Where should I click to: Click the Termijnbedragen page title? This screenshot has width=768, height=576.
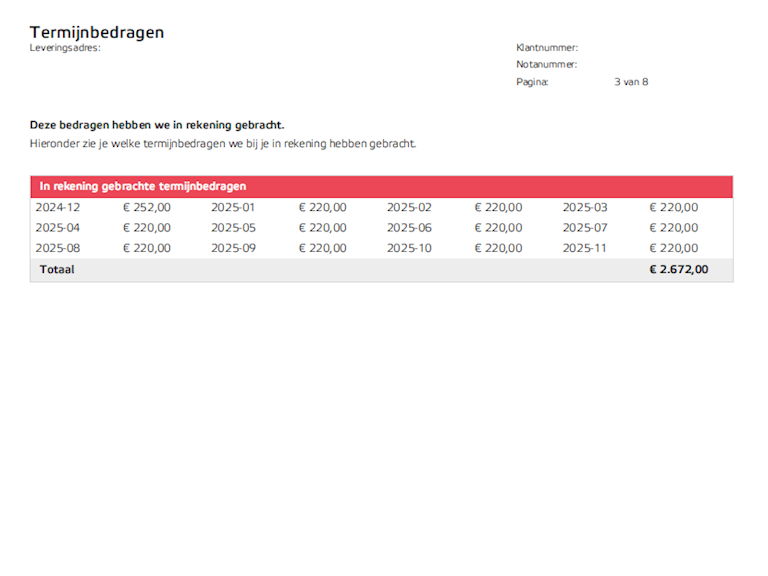97,32
